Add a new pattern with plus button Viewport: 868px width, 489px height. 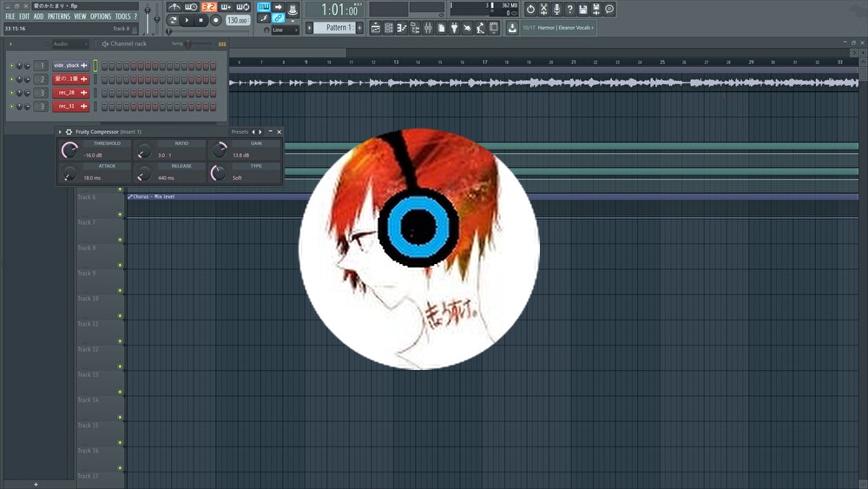(x=360, y=28)
